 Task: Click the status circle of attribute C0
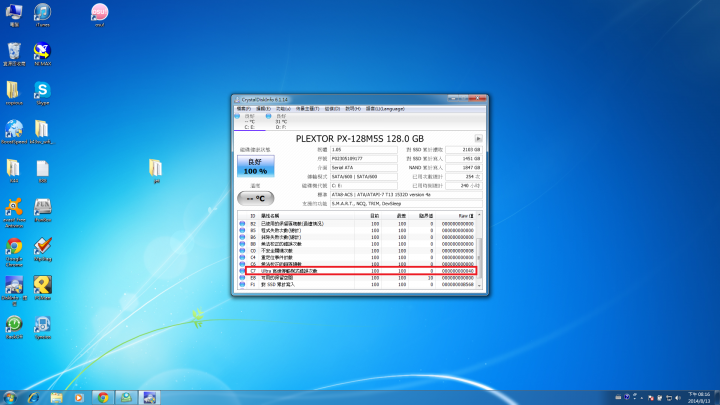tap(242, 251)
